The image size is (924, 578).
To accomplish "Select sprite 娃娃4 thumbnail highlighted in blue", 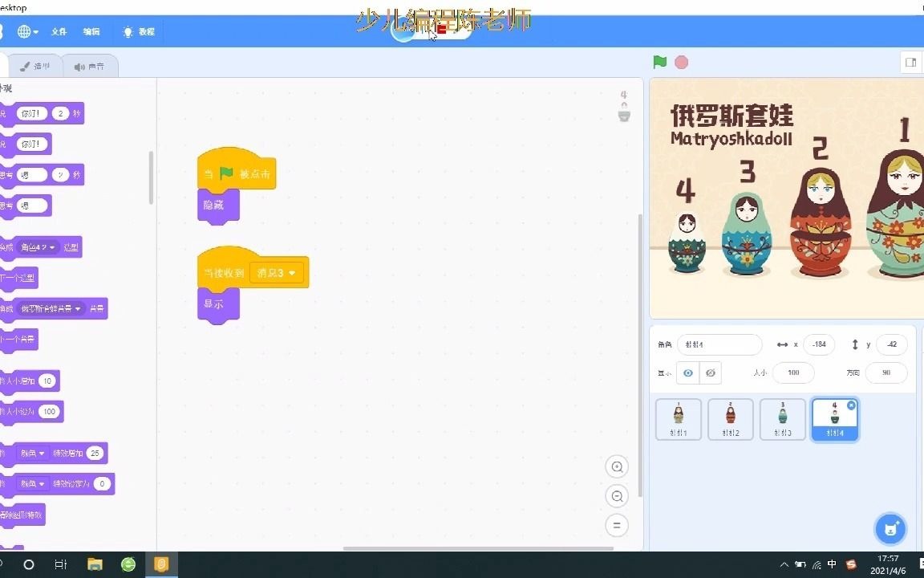I will 834,418.
